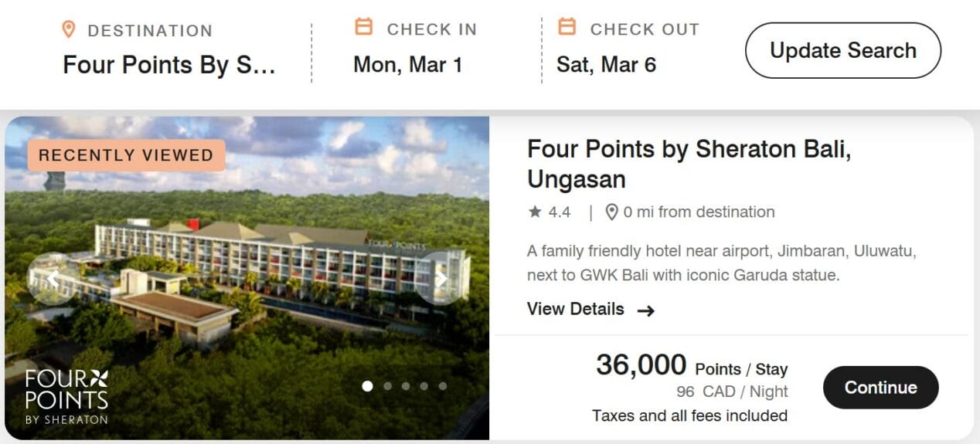The height and width of the screenshot is (444, 980).
Task: Click the star rating icon
Action: tap(535, 212)
